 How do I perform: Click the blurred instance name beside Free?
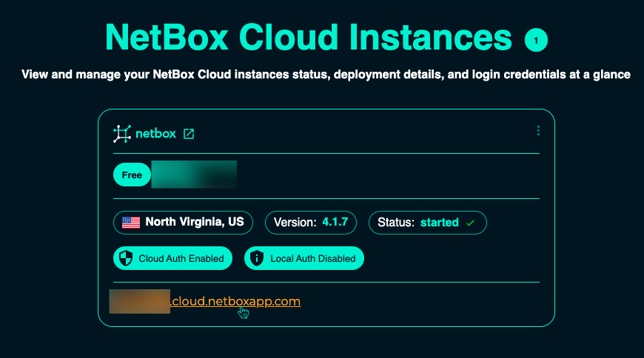[194, 175]
